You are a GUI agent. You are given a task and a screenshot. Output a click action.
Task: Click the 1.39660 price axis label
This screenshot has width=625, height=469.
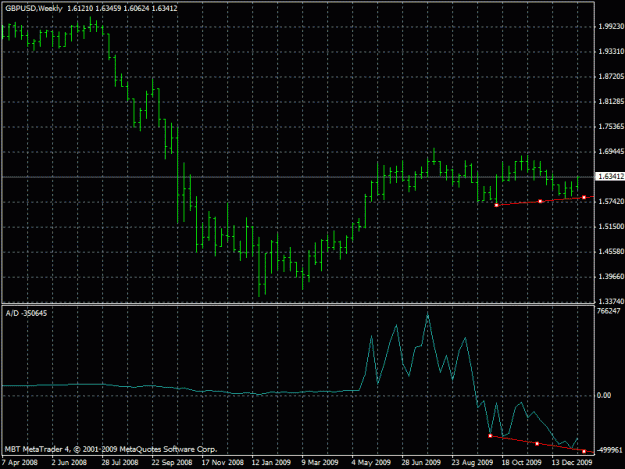pos(610,277)
